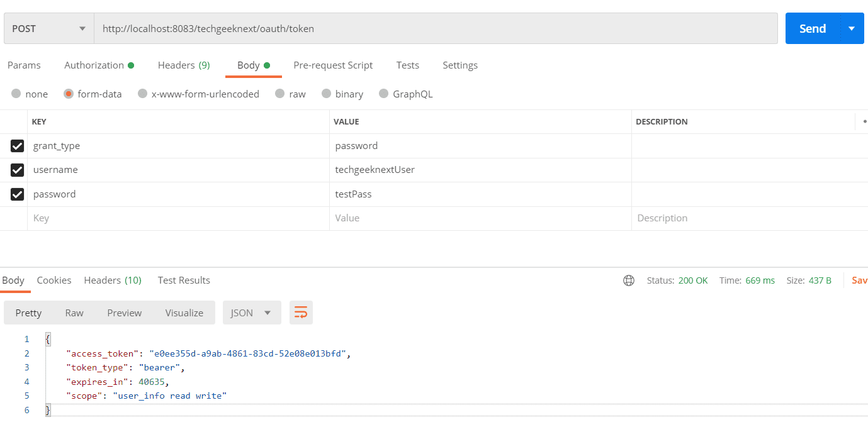This screenshot has height=427, width=868.
Task: Click the globe network icon near Status
Action: click(x=629, y=280)
